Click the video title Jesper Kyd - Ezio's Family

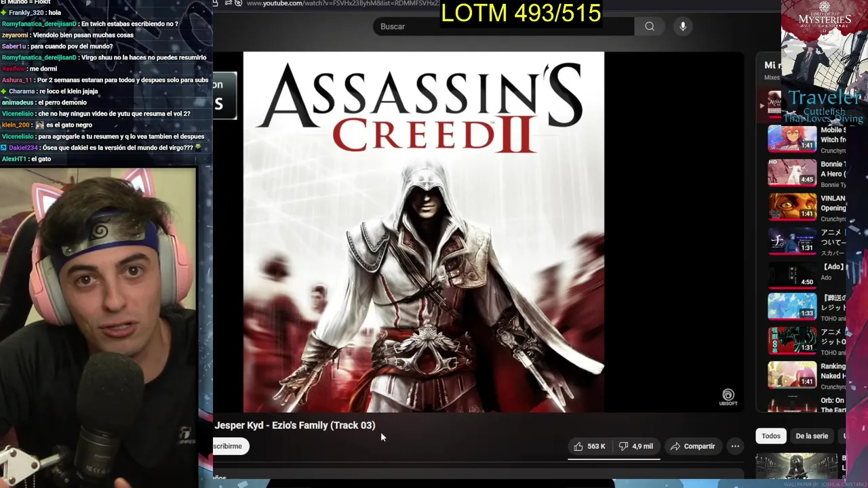pyautogui.click(x=294, y=425)
